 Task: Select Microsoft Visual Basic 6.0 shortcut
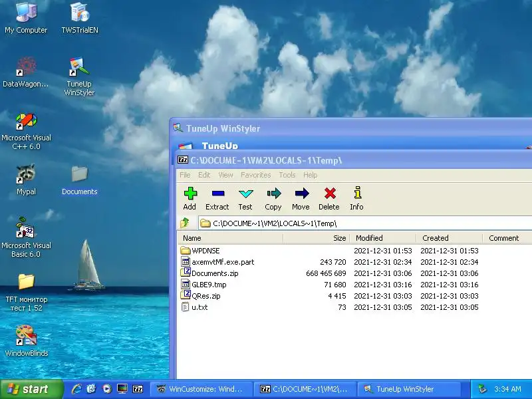tap(26, 237)
